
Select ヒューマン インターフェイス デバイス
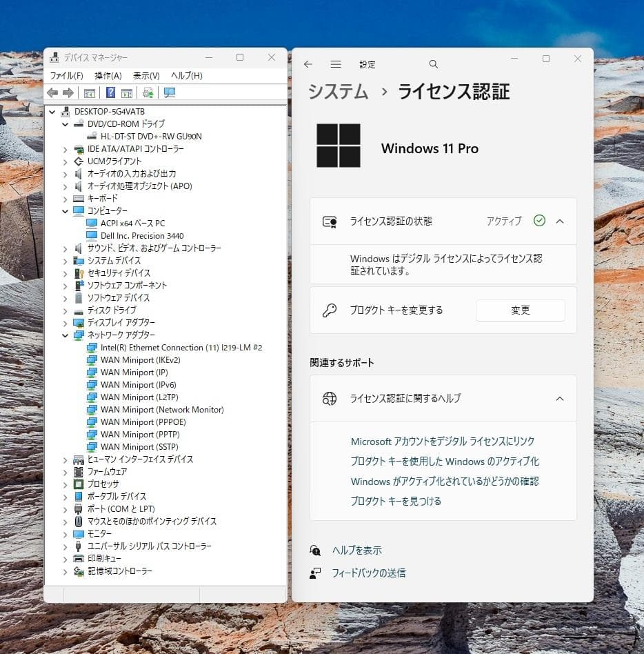pyautogui.click(x=140, y=459)
